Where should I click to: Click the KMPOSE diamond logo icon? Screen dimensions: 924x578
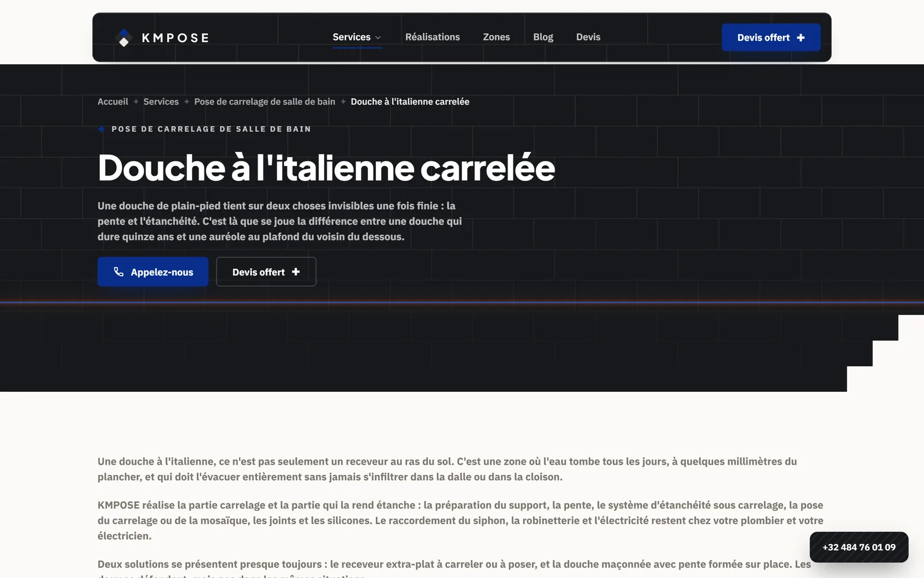(124, 38)
